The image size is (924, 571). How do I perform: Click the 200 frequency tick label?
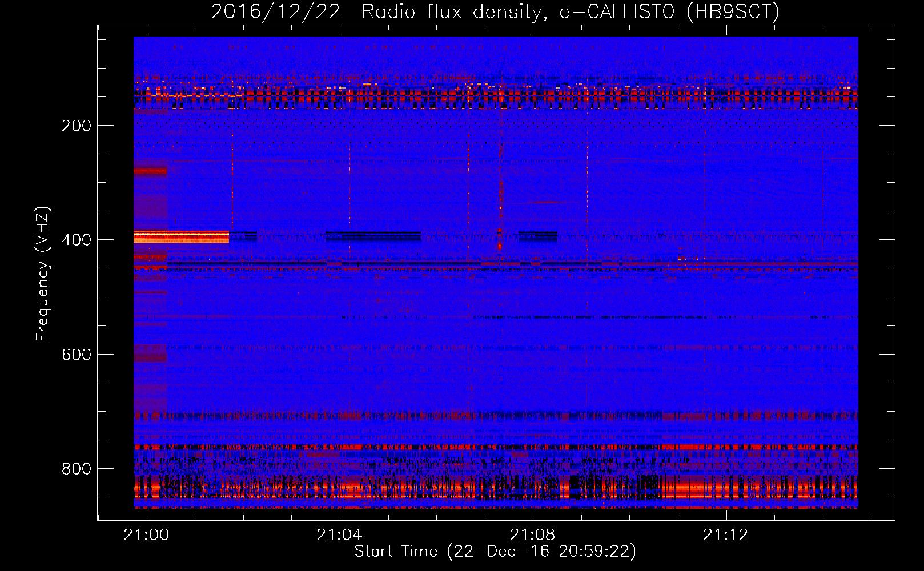click(x=77, y=126)
